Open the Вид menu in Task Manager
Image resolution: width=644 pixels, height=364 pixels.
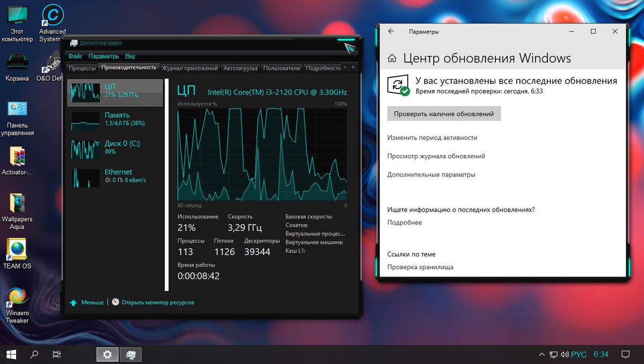click(130, 56)
